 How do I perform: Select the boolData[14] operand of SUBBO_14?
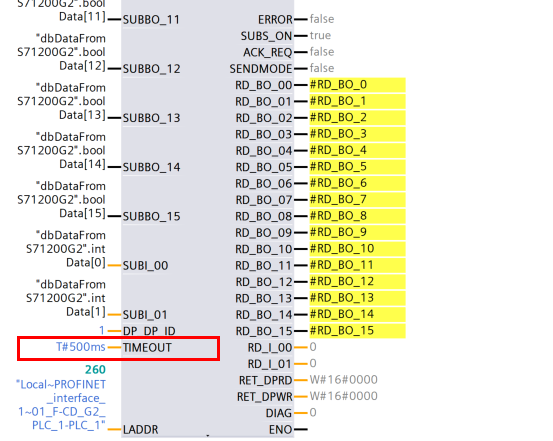61,151
